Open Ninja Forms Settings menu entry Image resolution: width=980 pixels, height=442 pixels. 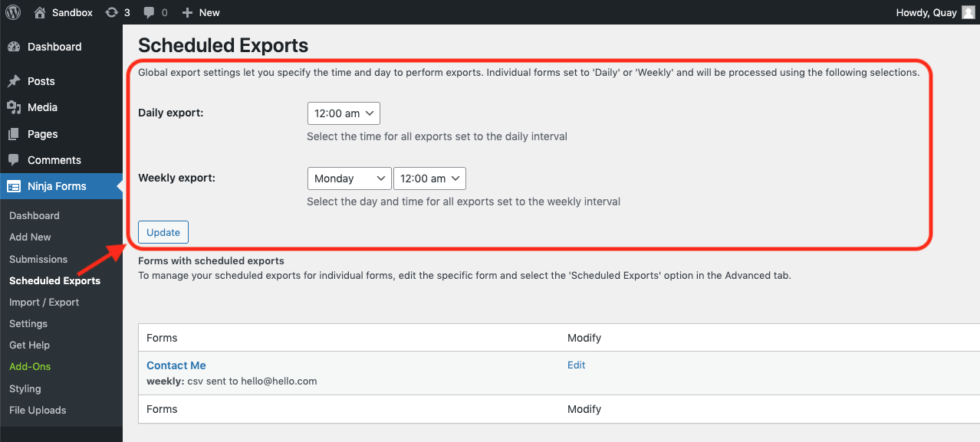click(28, 323)
